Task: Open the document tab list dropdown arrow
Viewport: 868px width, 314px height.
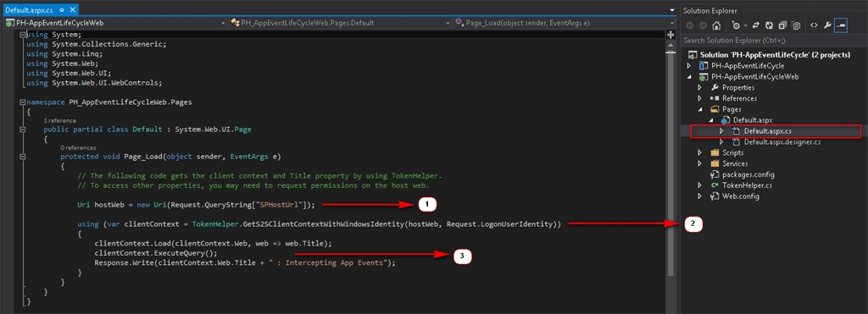Action: click(672, 10)
